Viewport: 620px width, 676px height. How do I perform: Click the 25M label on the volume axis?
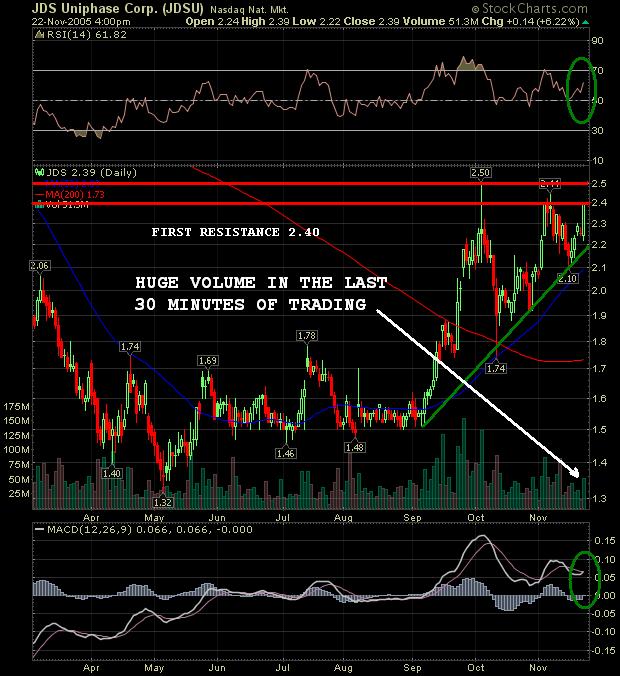pos(19,493)
